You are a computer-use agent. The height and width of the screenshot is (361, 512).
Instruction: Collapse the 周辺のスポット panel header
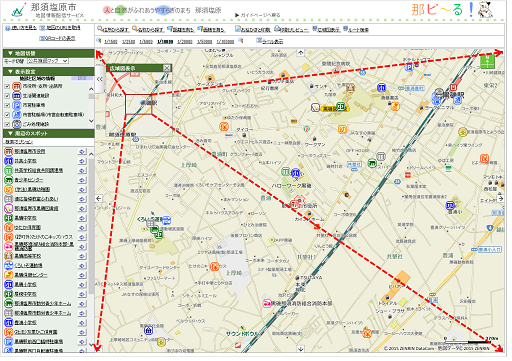[x=49, y=134]
